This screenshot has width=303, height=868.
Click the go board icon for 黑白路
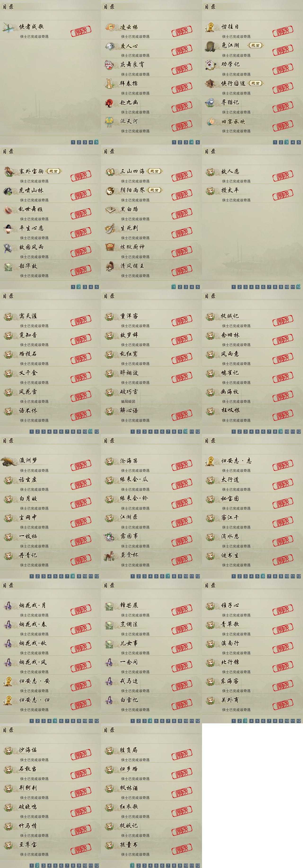110,210
